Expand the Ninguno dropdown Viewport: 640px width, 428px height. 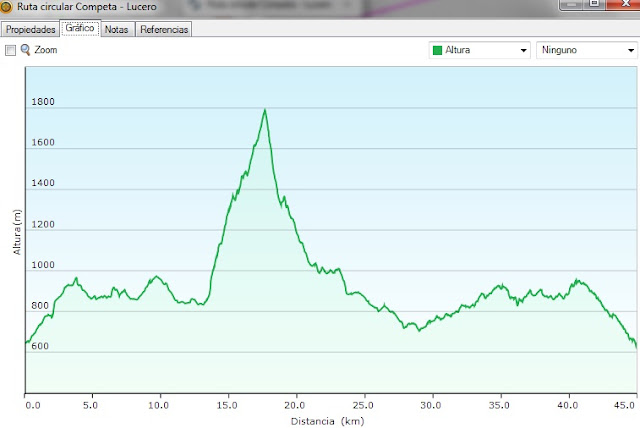[x=586, y=50]
